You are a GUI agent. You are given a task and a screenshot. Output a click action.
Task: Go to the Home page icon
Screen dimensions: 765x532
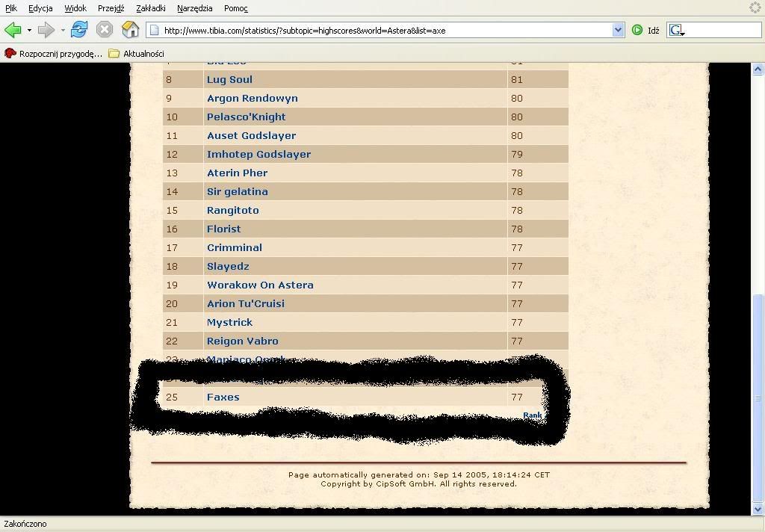click(130, 30)
